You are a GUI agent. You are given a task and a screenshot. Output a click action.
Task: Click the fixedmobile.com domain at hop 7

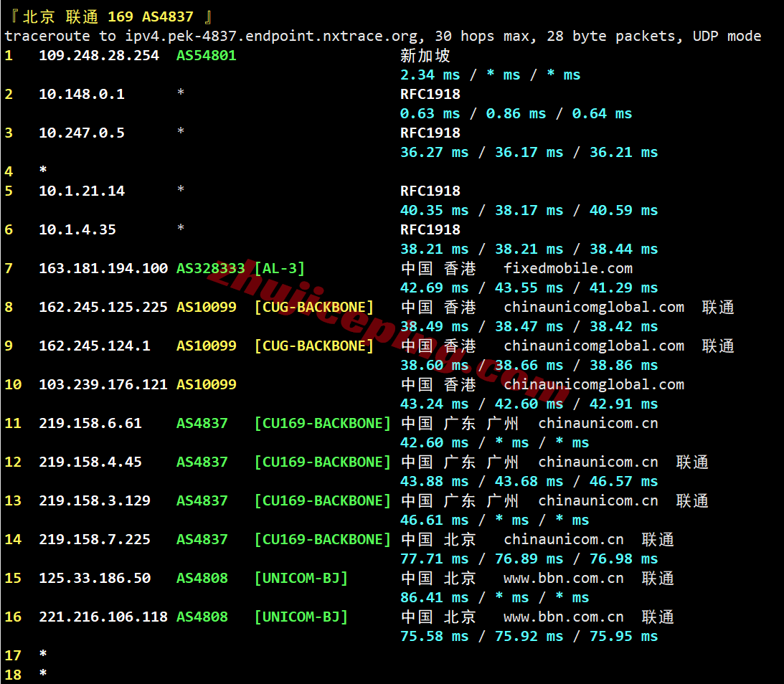pyautogui.click(x=568, y=268)
